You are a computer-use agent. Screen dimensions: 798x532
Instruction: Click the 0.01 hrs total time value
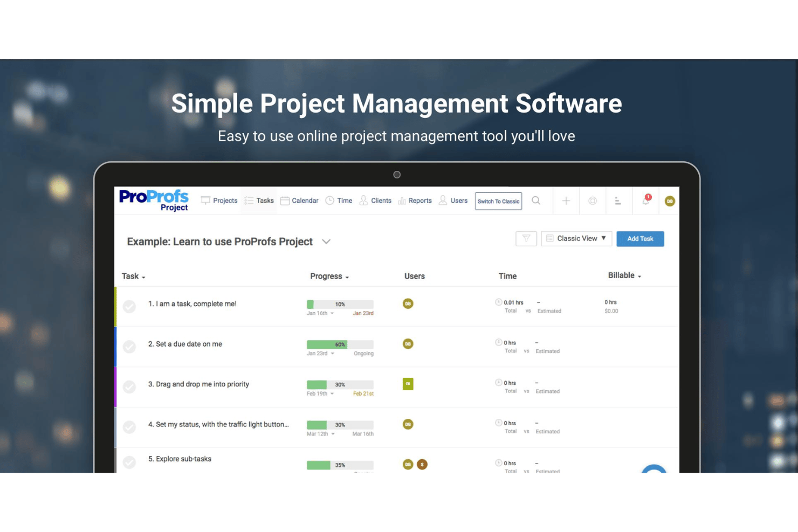point(513,302)
